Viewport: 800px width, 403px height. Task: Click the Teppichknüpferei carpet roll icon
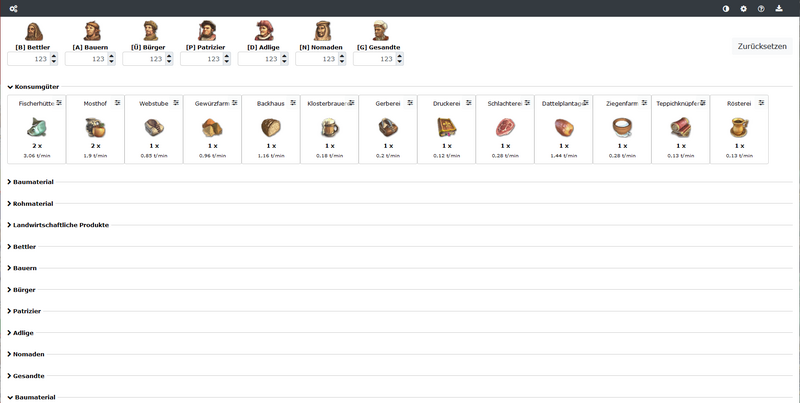(x=681, y=127)
